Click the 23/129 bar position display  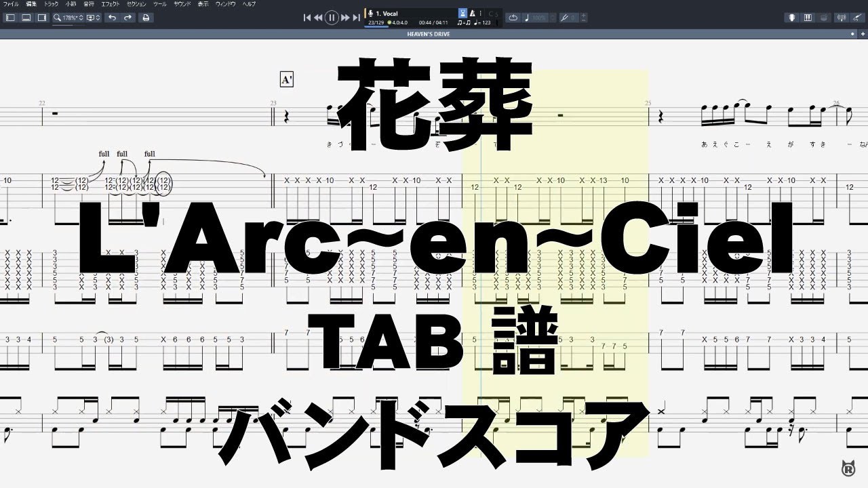click(376, 23)
